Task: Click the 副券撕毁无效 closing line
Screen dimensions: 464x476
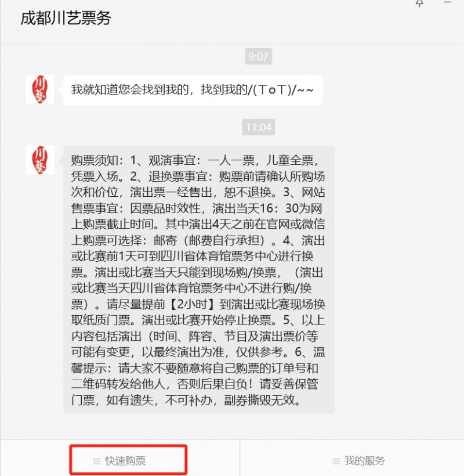Action: (x=262, y=401)
